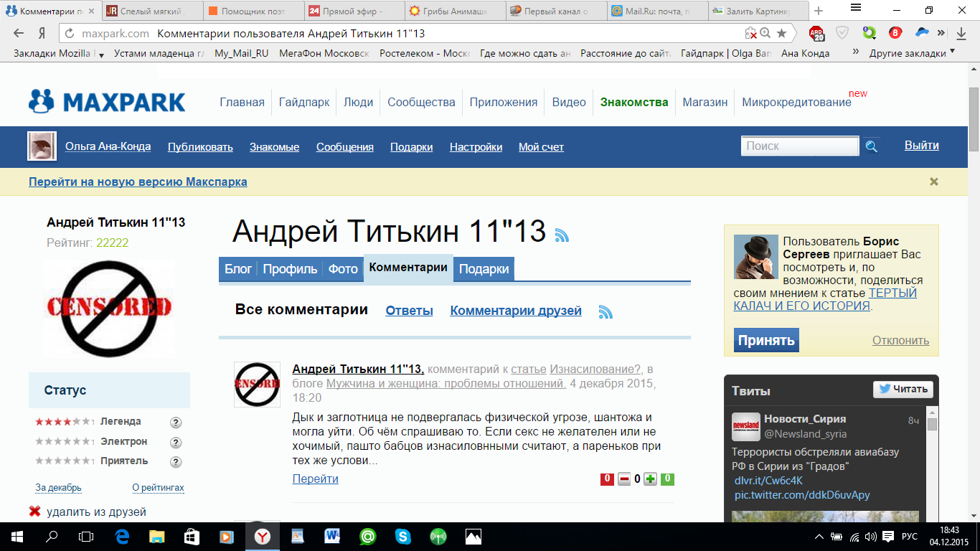Screen dimensions: 980x551
Task: Click the Выйти logout link
Action: point(922,145)
